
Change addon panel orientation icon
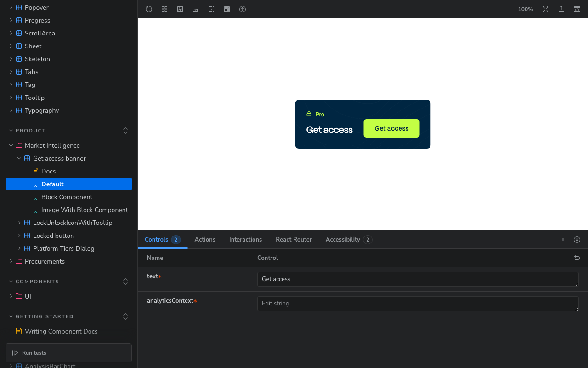click(x=561, y=240)
